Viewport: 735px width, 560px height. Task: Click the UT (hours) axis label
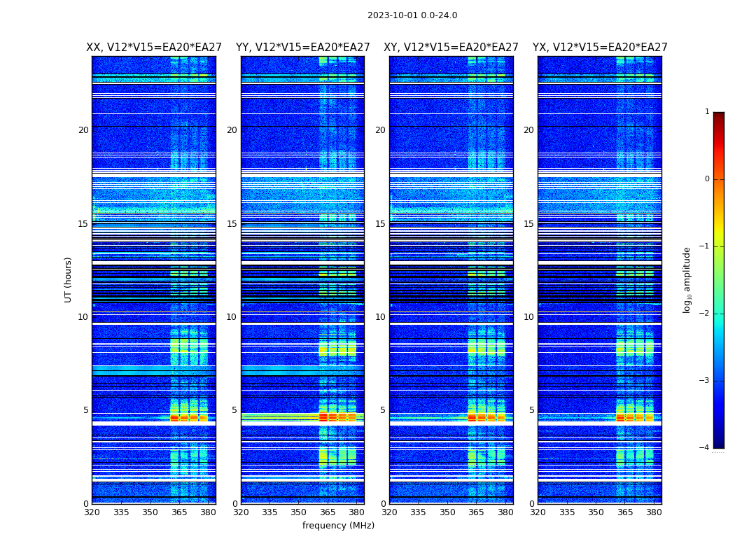coord(68,280)
